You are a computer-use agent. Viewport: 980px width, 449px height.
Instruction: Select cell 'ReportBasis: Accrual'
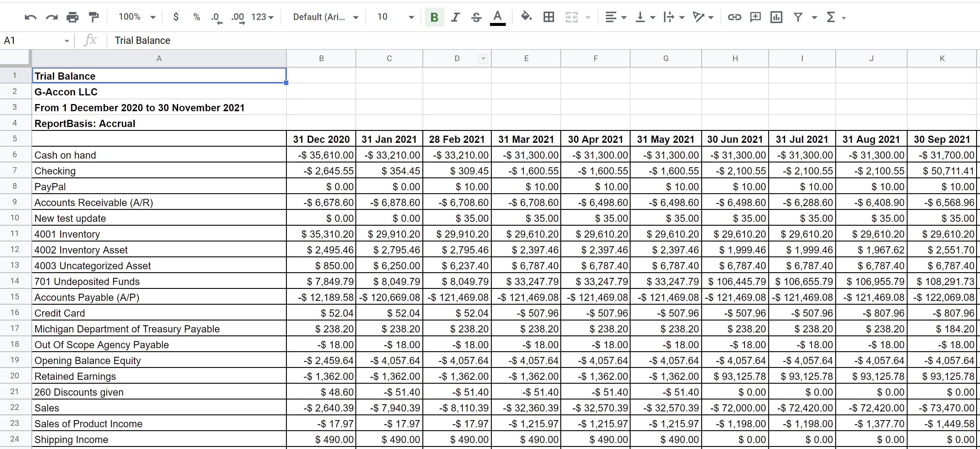pos(159,123)
